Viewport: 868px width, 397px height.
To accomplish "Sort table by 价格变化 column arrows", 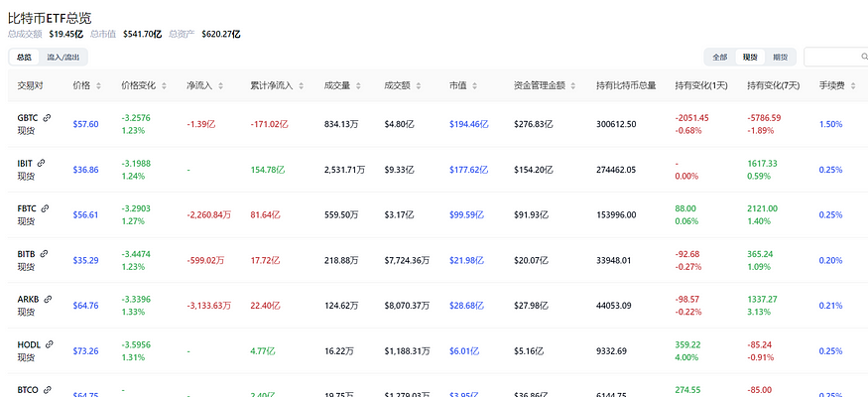I will pyautogui.click(x=165, y=85).
